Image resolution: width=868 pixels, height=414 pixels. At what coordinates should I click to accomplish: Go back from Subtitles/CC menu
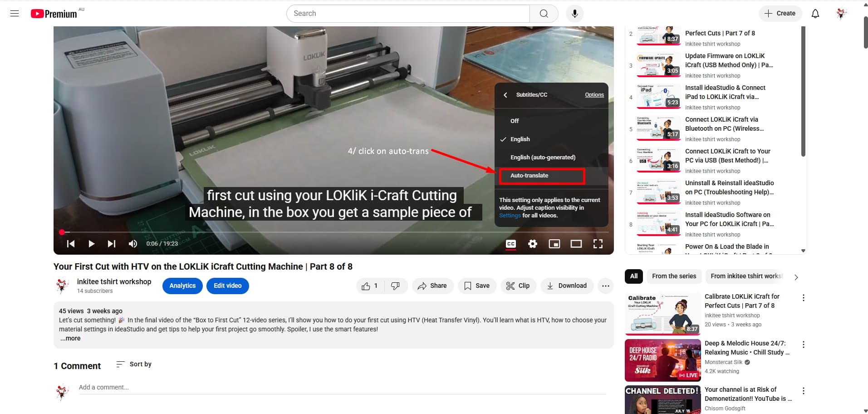pyautogui.click(x=505, y=95)
